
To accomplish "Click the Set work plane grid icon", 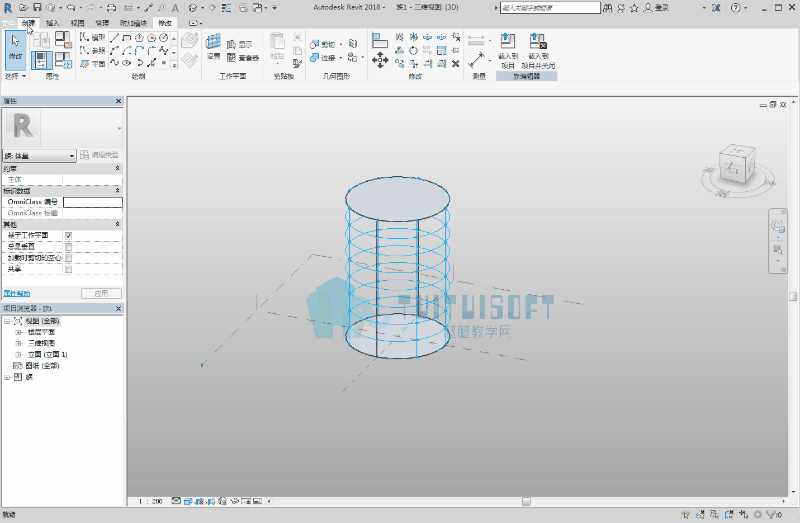I will point(213,42).
